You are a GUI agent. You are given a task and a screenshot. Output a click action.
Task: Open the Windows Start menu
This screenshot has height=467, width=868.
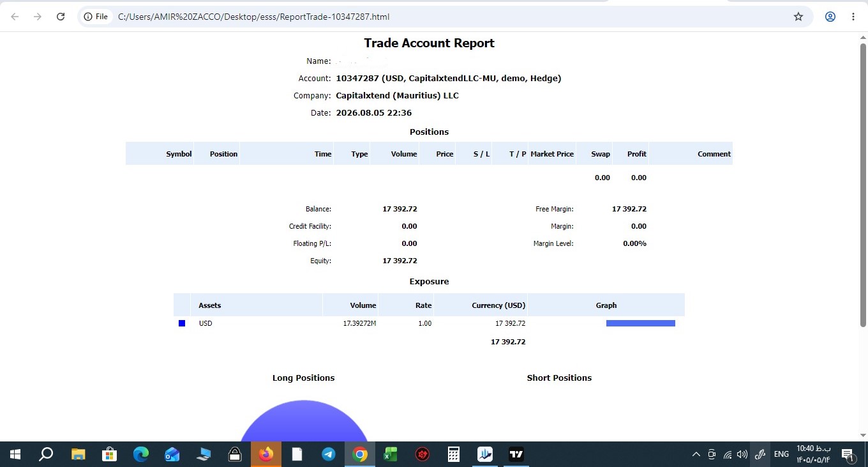pos(15,454)
